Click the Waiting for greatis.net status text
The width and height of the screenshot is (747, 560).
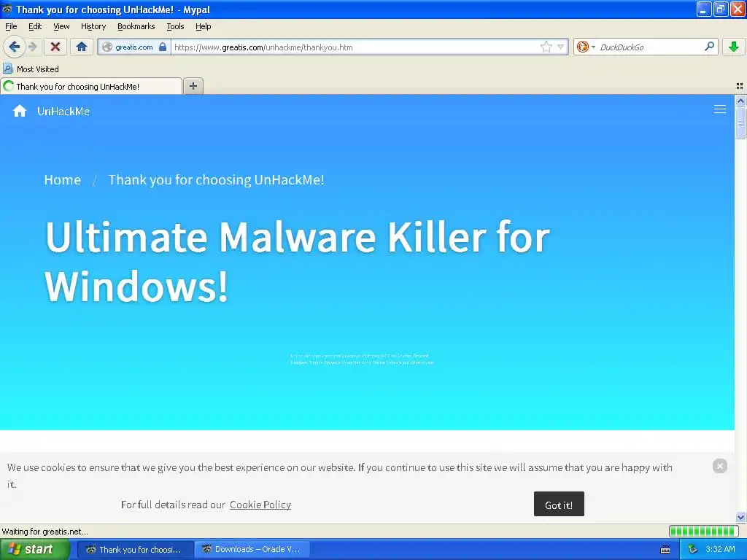tap(44, 532)
